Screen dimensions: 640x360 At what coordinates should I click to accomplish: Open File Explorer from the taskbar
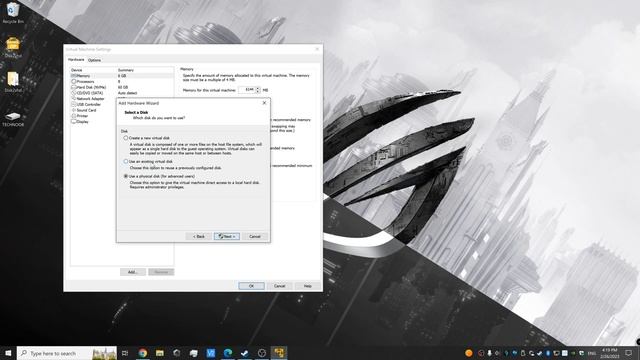tap(160, 353)
